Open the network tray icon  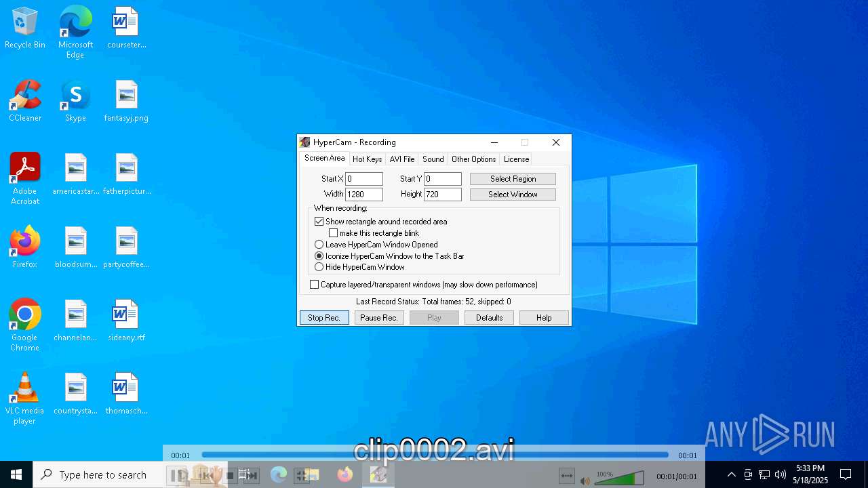764,474
